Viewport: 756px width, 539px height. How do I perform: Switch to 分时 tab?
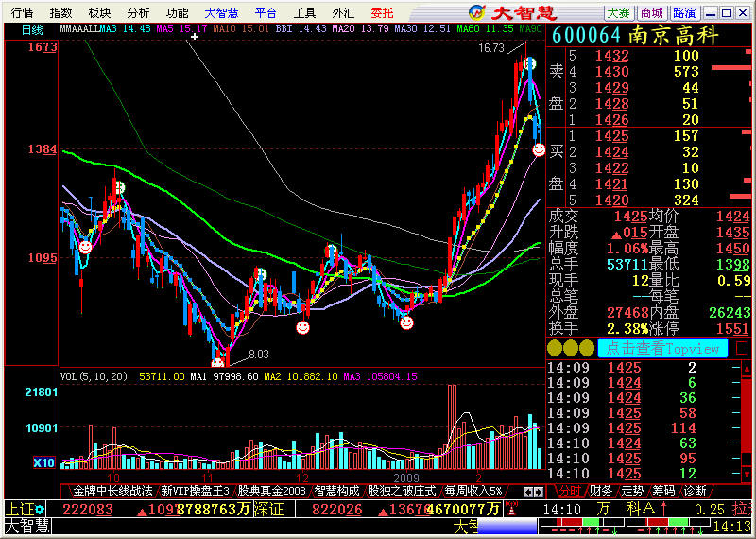tap(570, 491)
